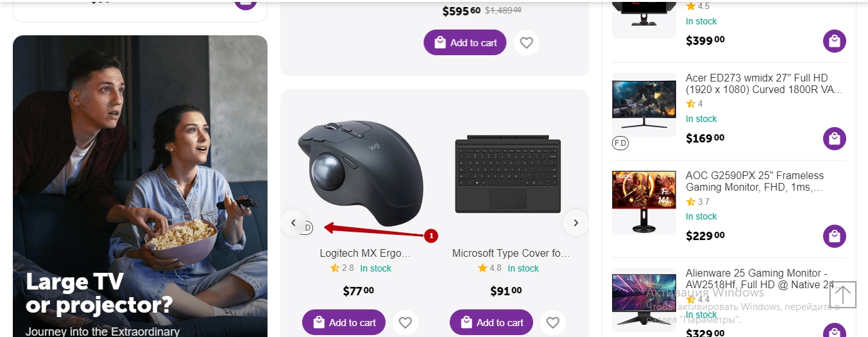Viewport: 868px width, 337px height.
Task: Open Logitech MX Ergo product title
Action: point(364,254)
